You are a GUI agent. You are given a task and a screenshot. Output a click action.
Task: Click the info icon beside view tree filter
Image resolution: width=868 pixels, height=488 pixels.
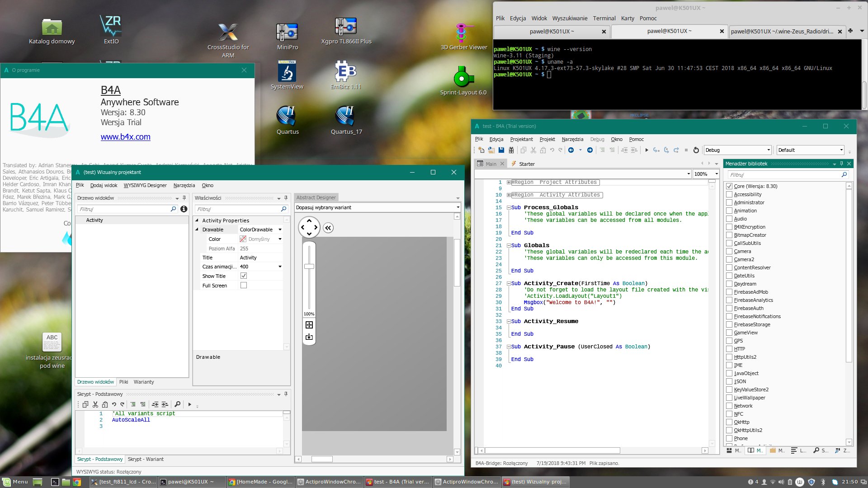[184, 209]
